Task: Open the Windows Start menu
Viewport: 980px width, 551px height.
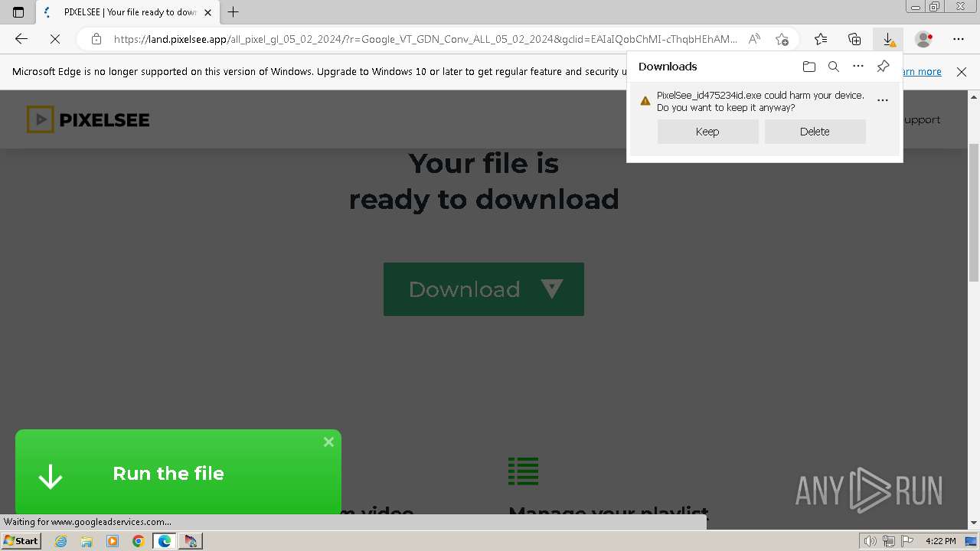Action: coord(21,541)
